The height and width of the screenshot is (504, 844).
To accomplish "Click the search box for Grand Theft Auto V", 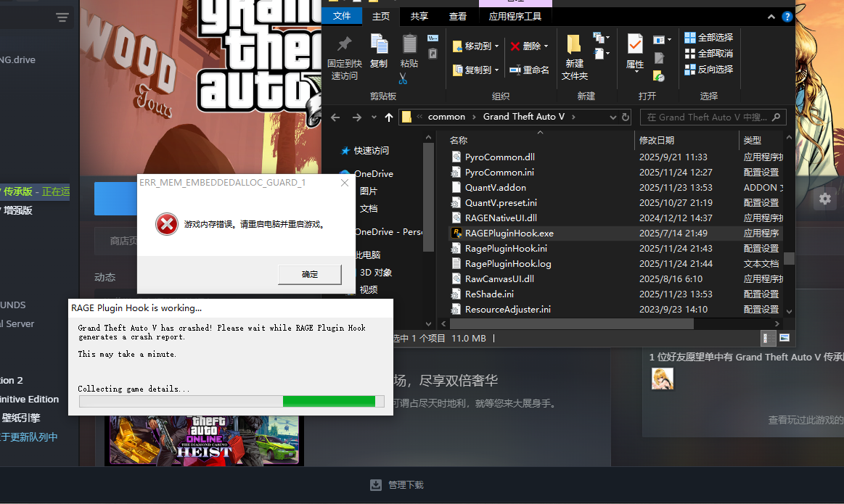I will coord(706,117).
